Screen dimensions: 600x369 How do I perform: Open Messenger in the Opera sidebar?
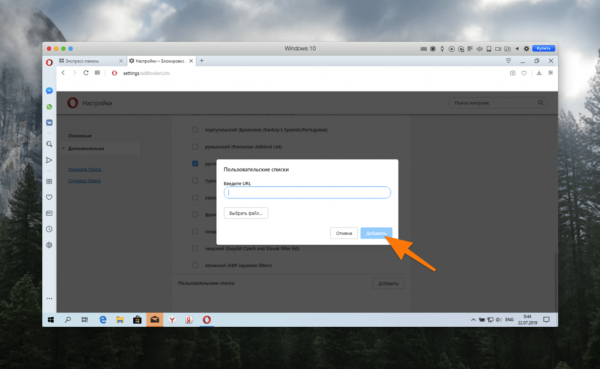(49, 91)
